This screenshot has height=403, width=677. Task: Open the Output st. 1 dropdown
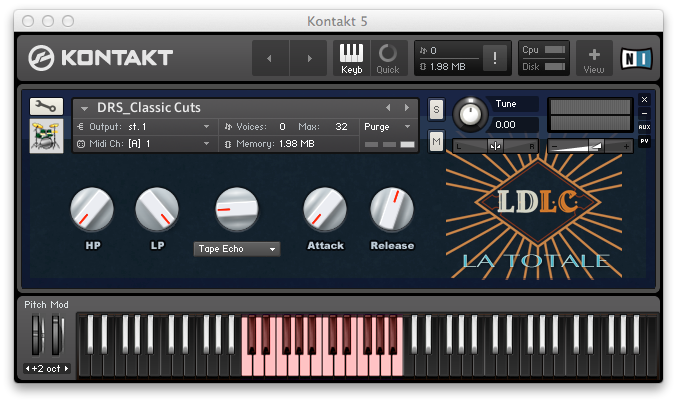146,127
